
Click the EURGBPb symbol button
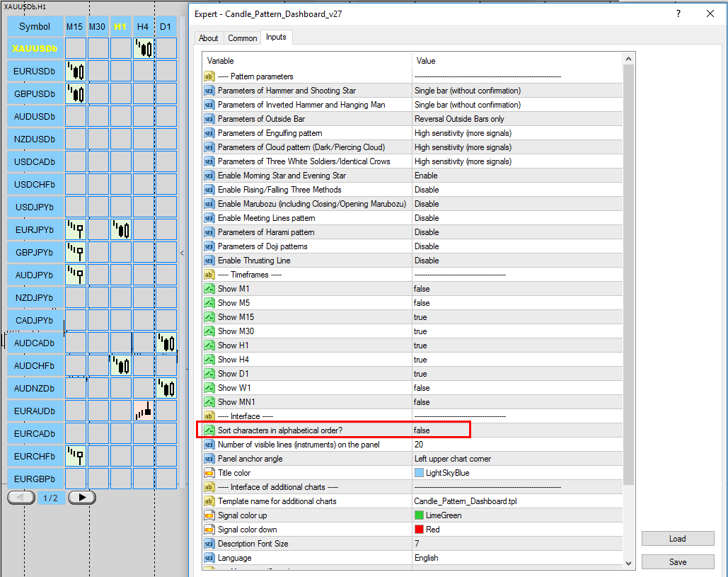point(35,479)
